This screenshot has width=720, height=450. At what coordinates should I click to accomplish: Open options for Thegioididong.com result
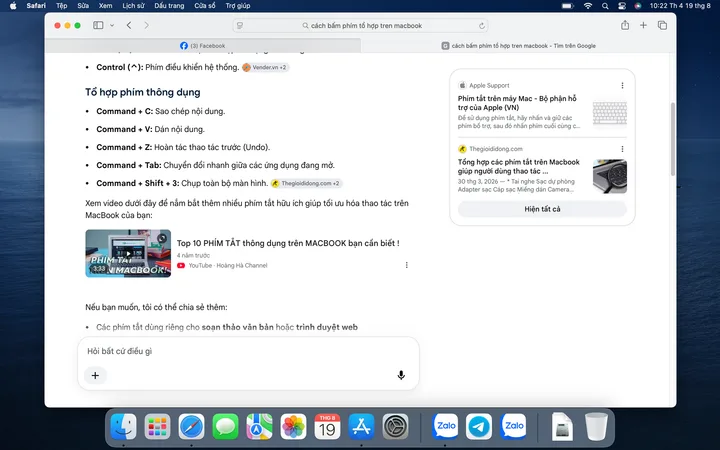point(622,149)
